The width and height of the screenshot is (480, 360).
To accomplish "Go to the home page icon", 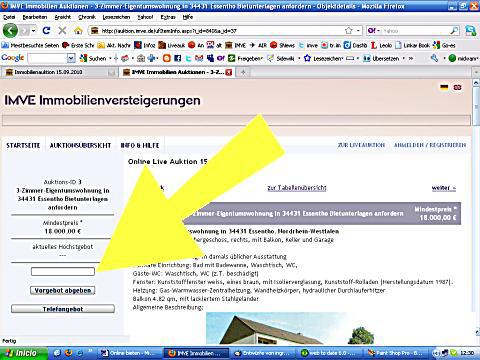I will [x=78, y=31].
